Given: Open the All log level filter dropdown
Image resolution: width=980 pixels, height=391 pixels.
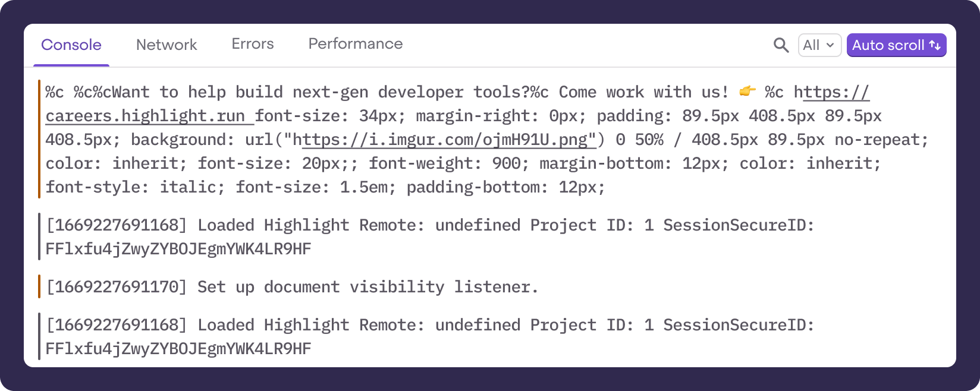Looking at the screenshot, I should (x=819, y=45).
